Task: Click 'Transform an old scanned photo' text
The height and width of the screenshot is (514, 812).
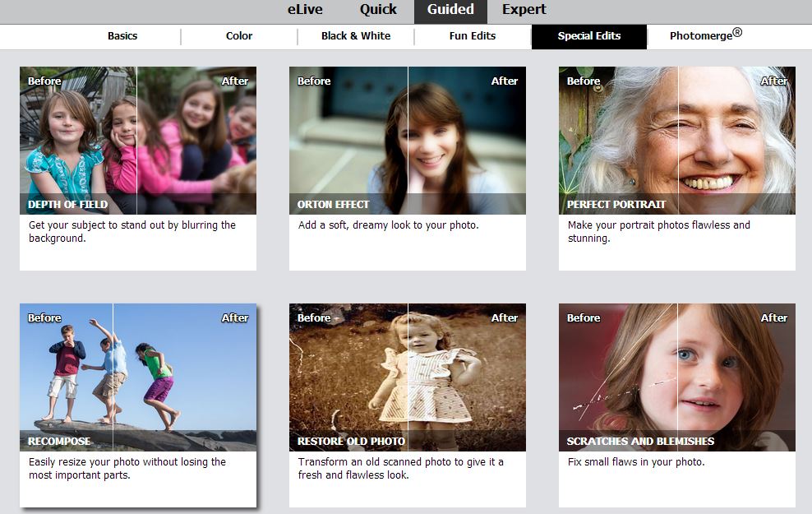Action: click(x=401, y=469)
